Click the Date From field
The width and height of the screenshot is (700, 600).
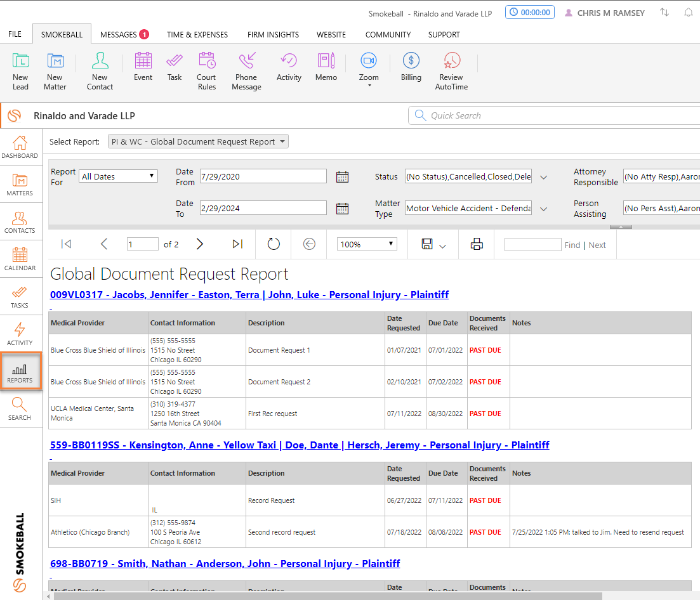[x=263, y=176]
